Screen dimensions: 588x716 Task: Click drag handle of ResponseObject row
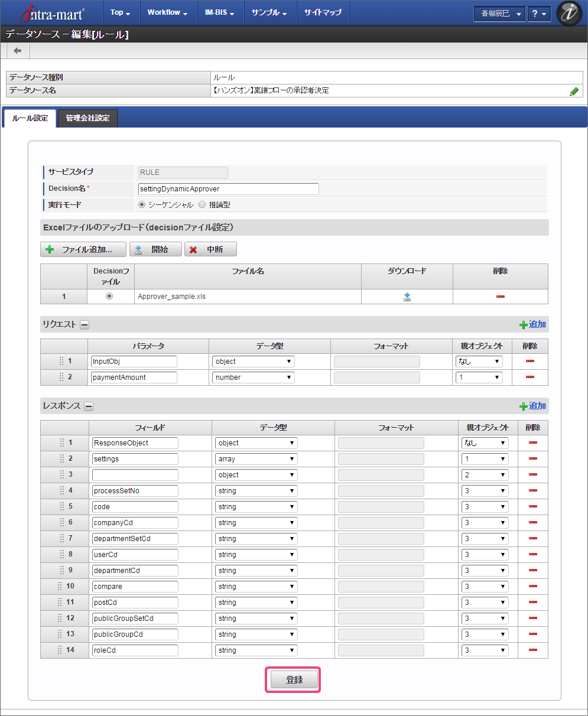click(61, 442)
